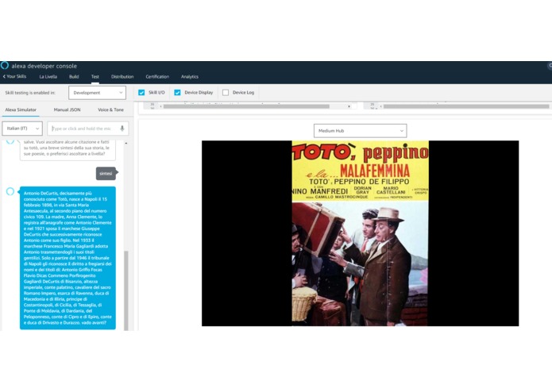Go back via Your Skills chevron link
This screenshot has height=392, width=552.
point(14,76)
